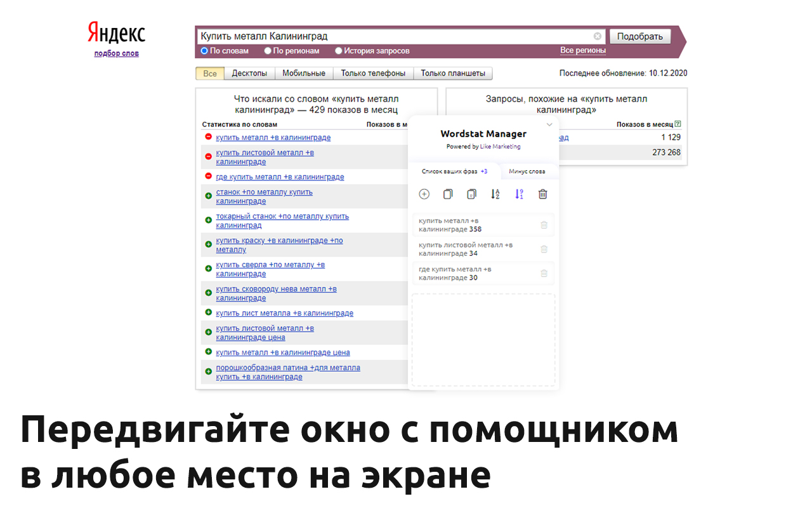Open the 'Список ваших фраз' tab
The image size is (812, 508).
(454, 171)
